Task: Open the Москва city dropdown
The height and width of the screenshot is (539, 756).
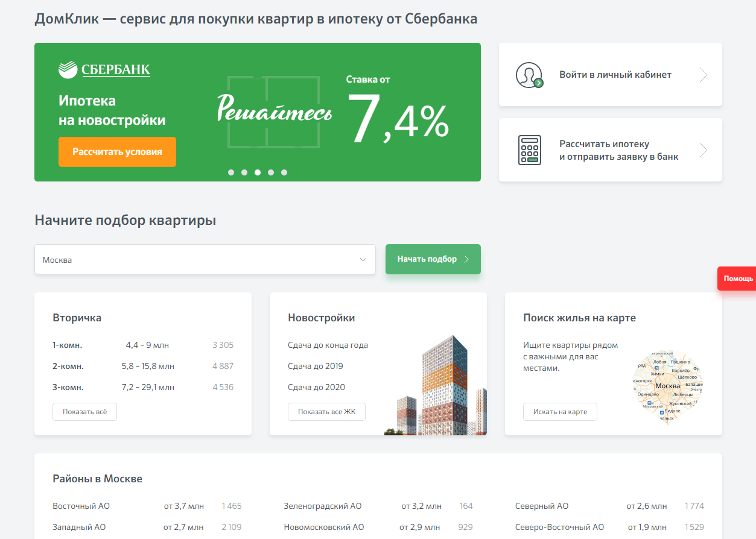Action: (x=205, y=260)
